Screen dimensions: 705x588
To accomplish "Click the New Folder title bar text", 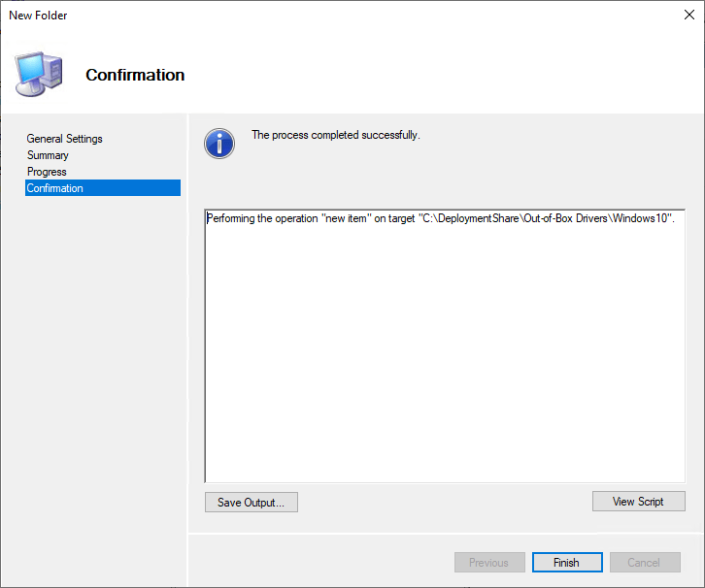I will click(x=39, y=16).
